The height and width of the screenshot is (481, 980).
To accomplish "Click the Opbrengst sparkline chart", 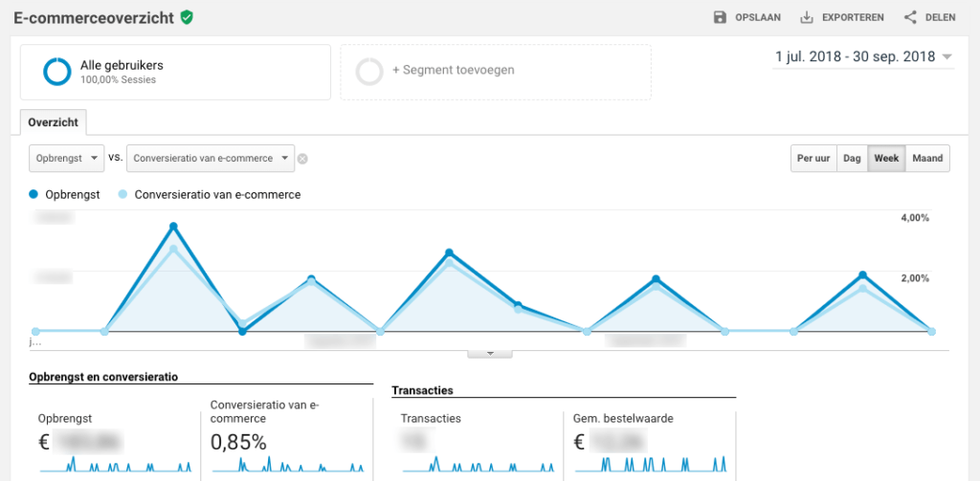I will tap(116, 464).
